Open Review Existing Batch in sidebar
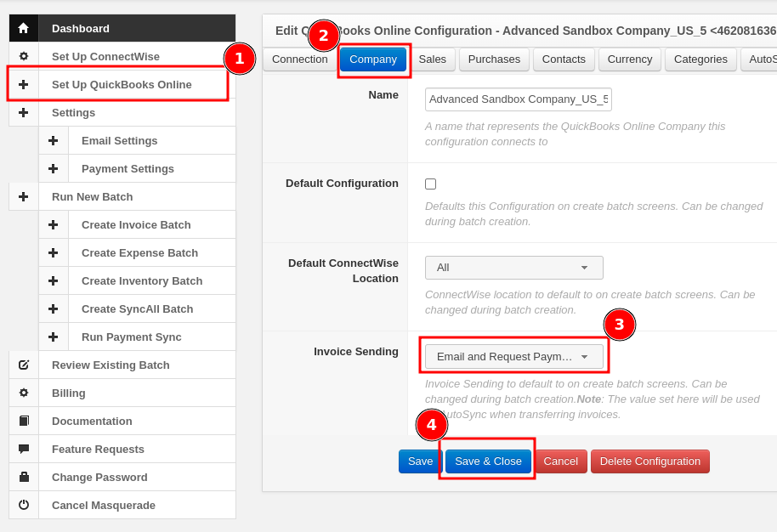Image resolution: width=777 pixels, height=532 pixels. (137, 365)
